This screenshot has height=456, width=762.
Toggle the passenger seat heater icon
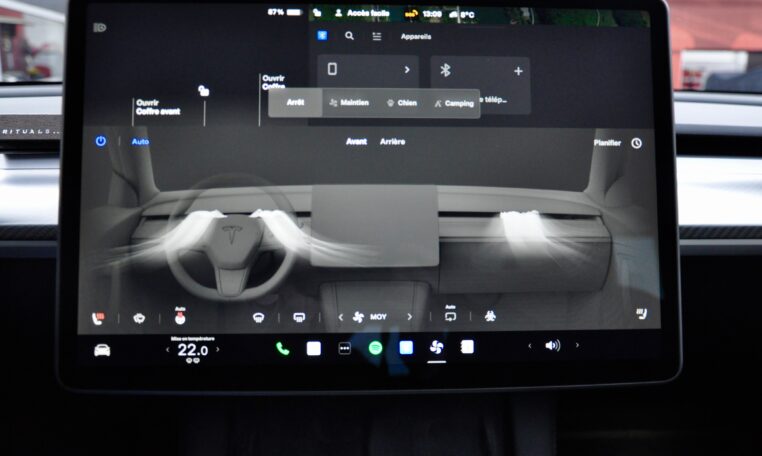tap(642, 314)
